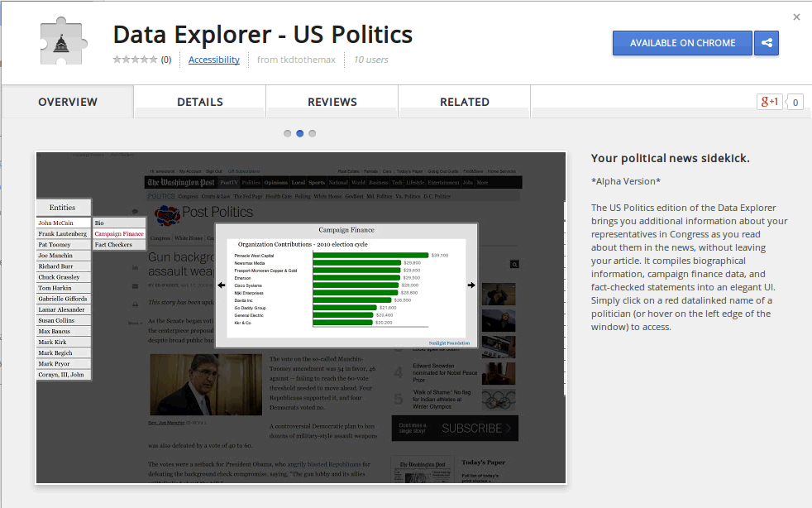
Task: Select "Cornyn, III, John" in the preview Entities list
Action: [64, 375]
